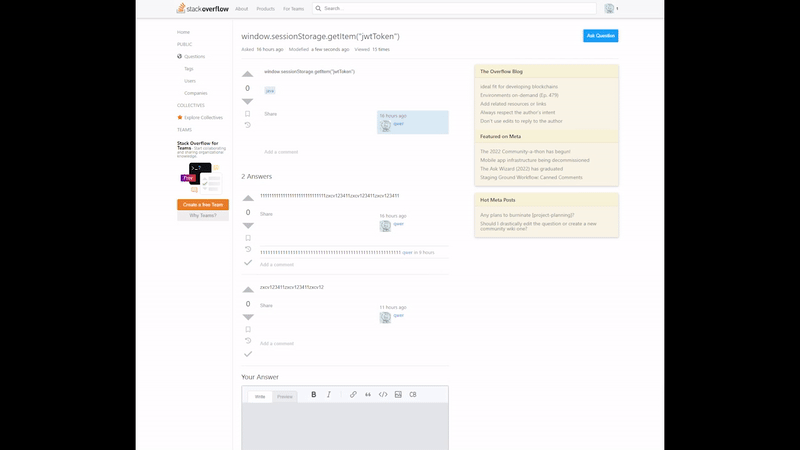Open 'Any plans to burninate [project-planning]?' link
Screen dimensions: 800x450
click(527, 215)
